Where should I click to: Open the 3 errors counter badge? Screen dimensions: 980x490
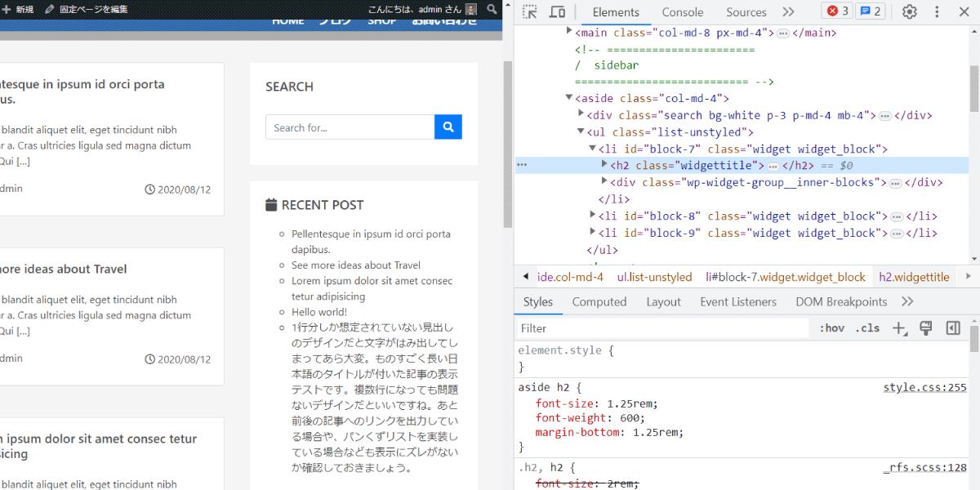click(x=837, y=11)
